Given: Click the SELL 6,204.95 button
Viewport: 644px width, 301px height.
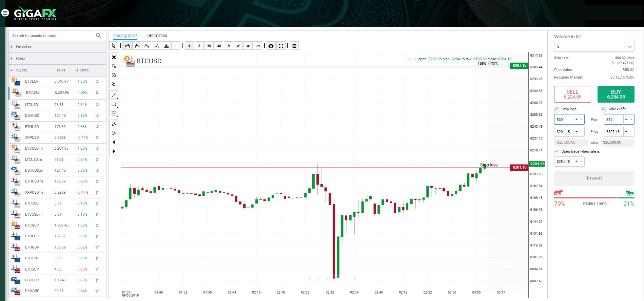Looking at the screenshot, I should click(572, 94).
